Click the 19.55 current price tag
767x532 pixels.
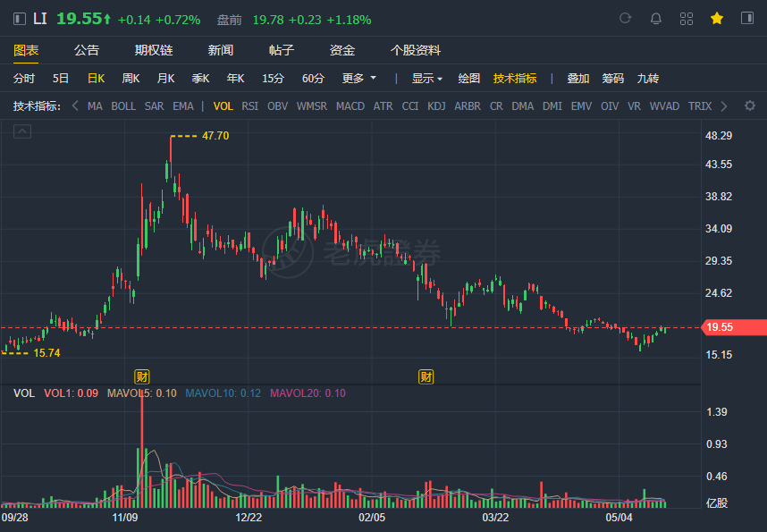coord(734,327)
